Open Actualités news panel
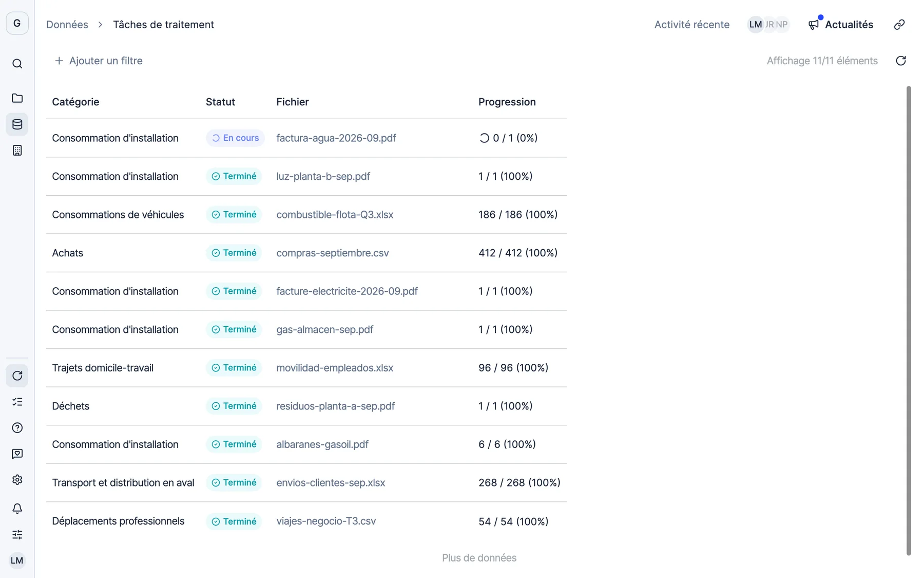924x578 pixels. [840, 25]
